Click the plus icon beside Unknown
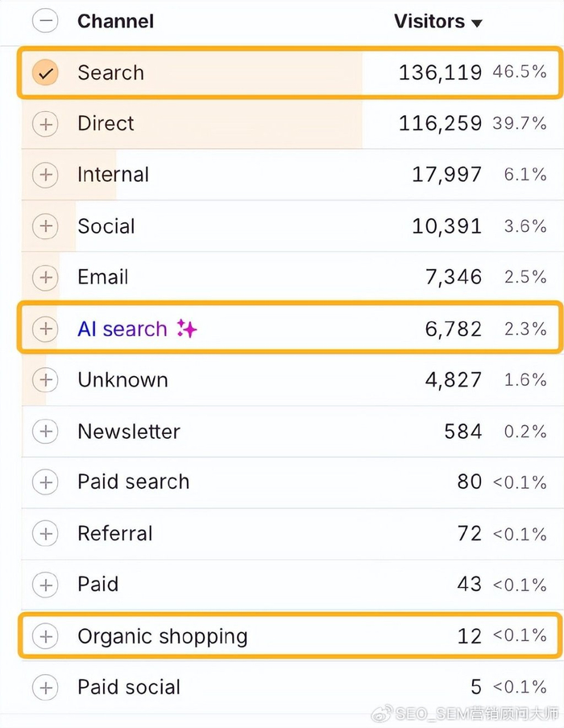564x728 pixels. (46, 380)
